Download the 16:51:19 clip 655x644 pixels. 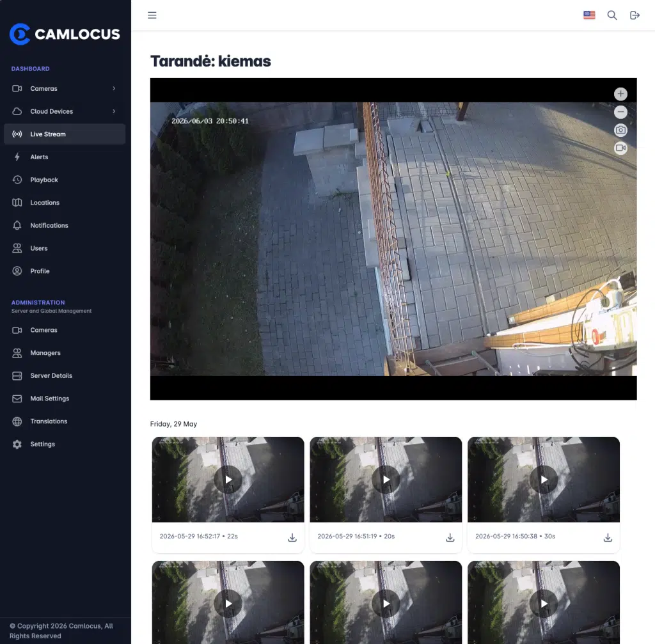(450, 537)
